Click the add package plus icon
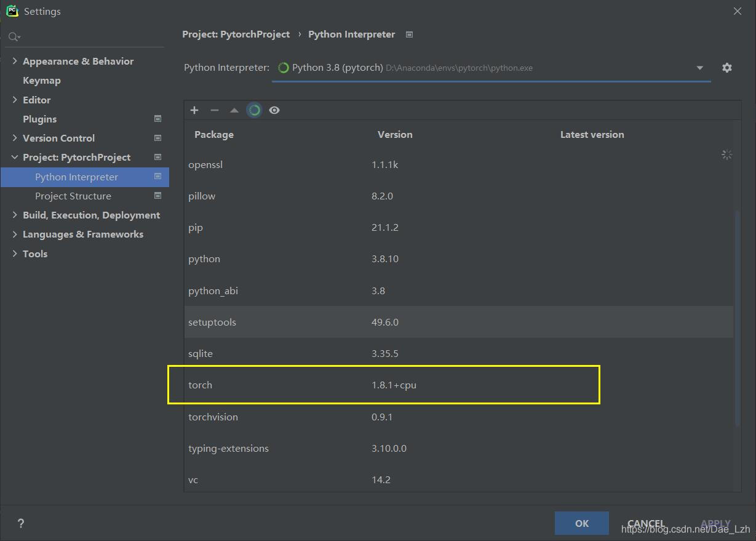The image size is (756, 541). pos(194,110)
